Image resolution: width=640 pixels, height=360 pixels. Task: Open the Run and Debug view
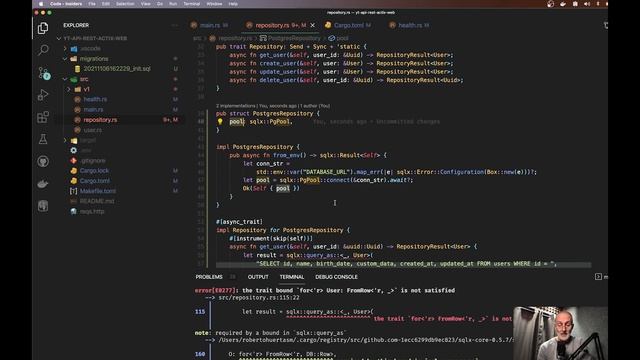43,95
